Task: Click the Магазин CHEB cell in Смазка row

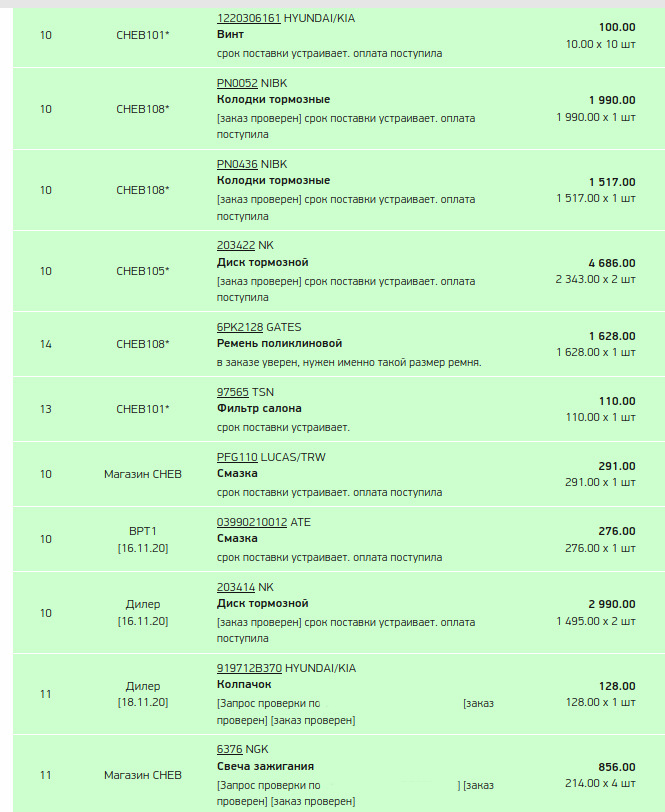Action: (x=143, y=474)
